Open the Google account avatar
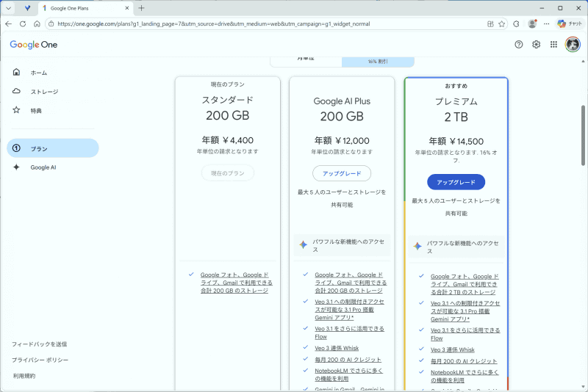This screenshot has height=392, width=588. tap(573, 45)
